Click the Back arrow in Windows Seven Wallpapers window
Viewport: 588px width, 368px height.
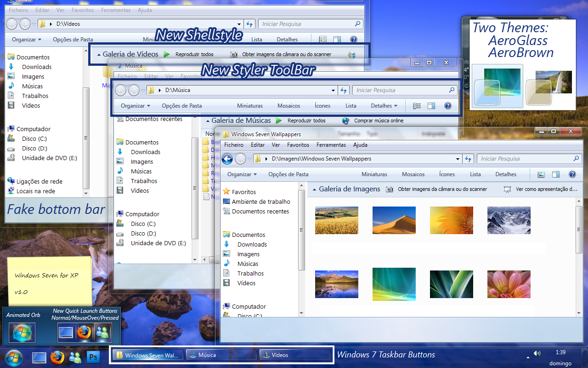227,159
